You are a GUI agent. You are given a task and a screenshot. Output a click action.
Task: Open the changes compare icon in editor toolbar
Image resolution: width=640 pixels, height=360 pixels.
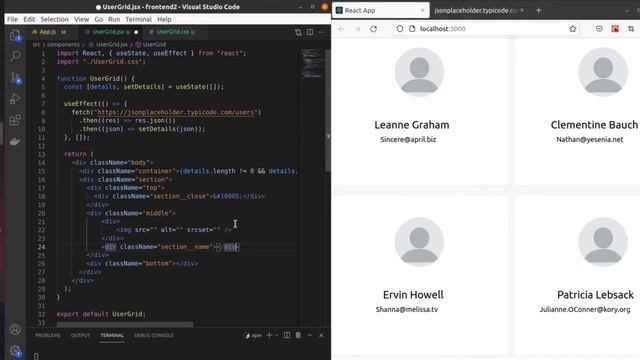click(298, 32)
